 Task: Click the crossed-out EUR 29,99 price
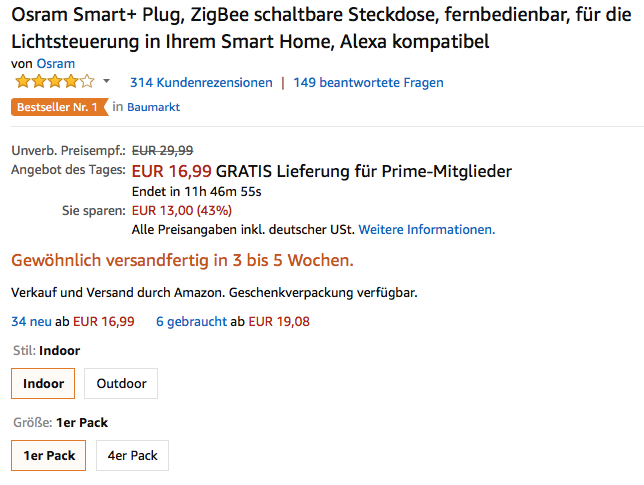coord(163,150)
